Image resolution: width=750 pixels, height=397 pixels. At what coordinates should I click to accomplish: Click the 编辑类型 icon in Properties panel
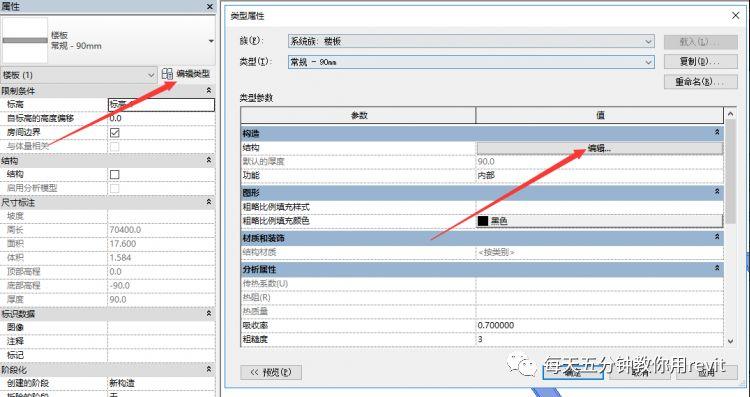coord(167,74)
